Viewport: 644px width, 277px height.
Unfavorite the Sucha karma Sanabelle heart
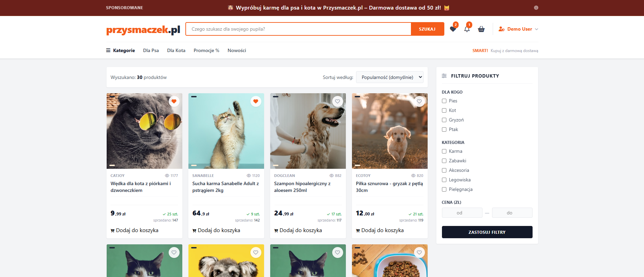pos(256,101)
